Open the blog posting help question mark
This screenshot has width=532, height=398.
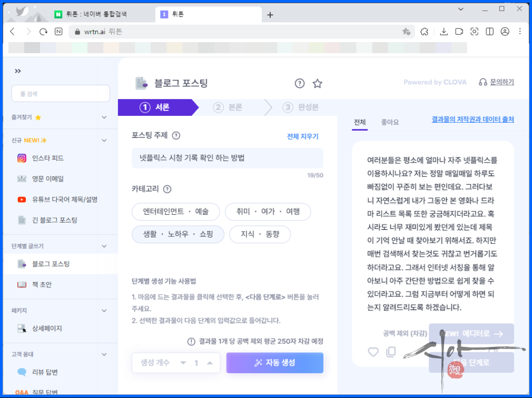tap(300, 83)
